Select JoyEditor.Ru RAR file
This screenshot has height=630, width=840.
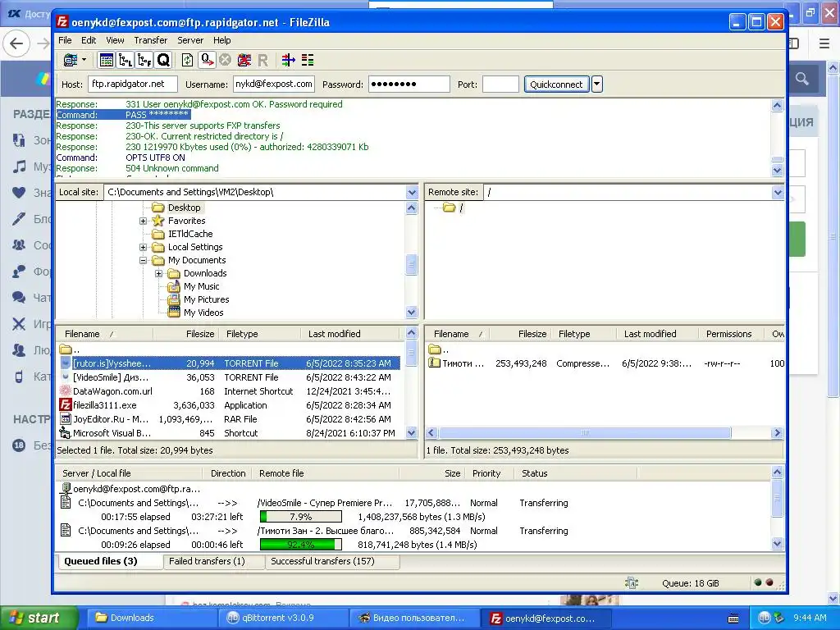coord(229,419)
